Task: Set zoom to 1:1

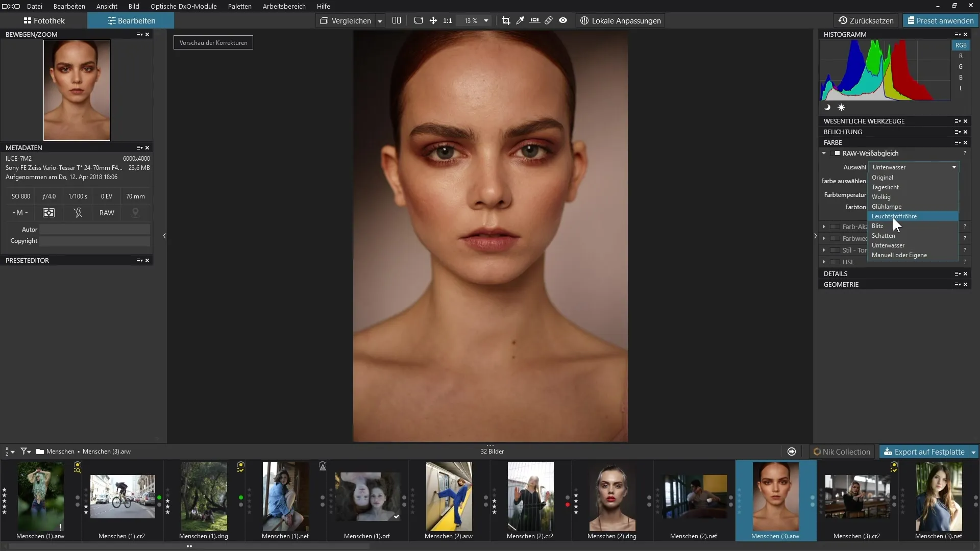Action: [448, 20]
